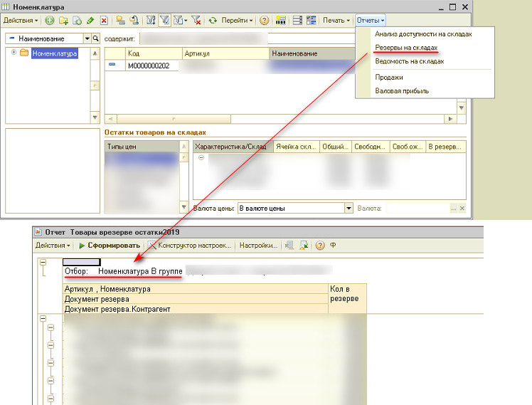Open the Наименование search field dropdown
Viewport: 532px width, 405px height.
coord(87,38)
